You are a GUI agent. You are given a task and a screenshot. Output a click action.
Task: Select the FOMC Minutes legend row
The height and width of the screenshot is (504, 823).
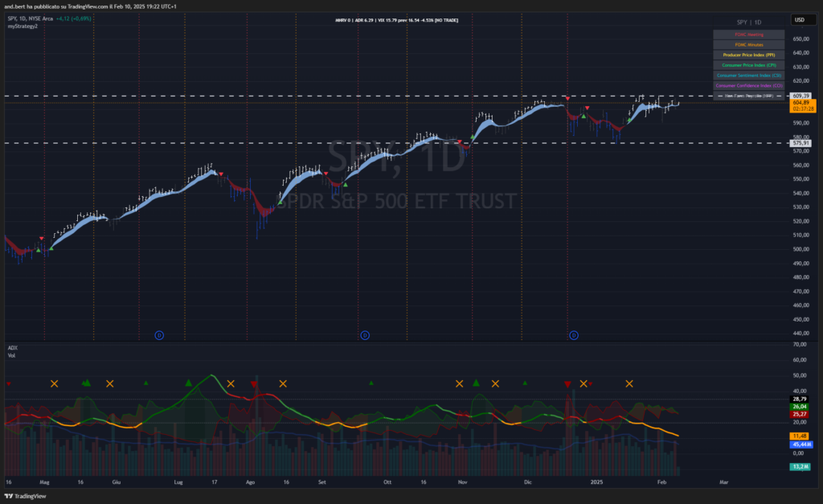748,44
